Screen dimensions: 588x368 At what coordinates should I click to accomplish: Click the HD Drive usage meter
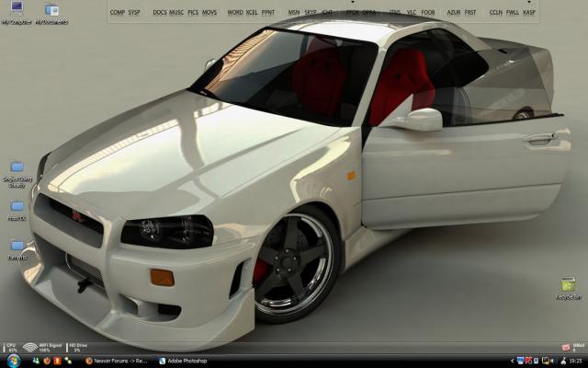coord(77,348)
